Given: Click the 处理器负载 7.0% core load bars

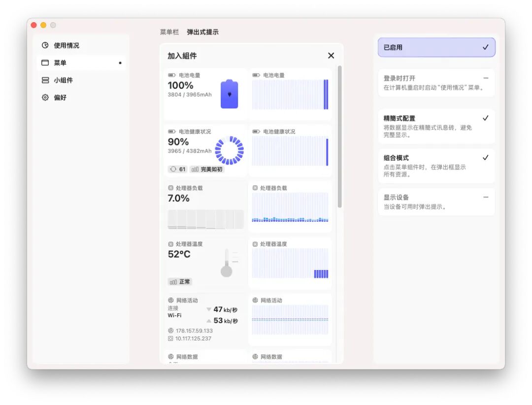Looking at the screenshot, I should pos(205,219).
